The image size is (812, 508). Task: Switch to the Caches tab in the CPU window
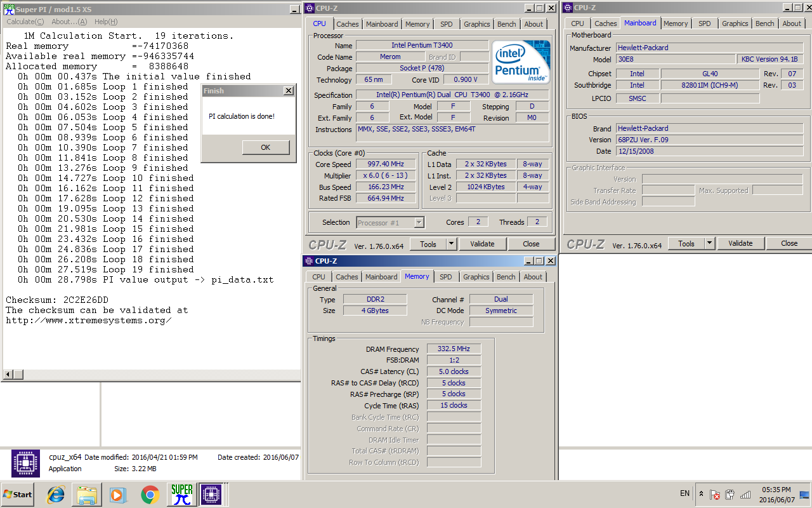(348, 24)
